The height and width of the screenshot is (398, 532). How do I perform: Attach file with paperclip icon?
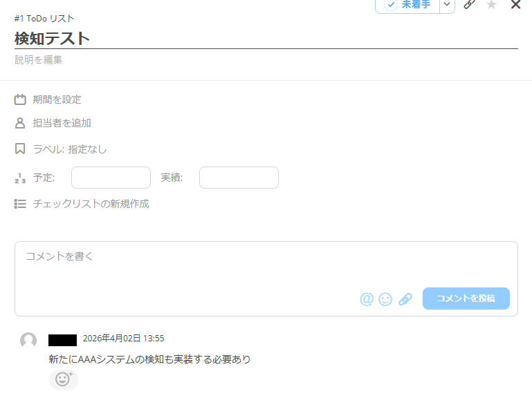click(405, 299)
